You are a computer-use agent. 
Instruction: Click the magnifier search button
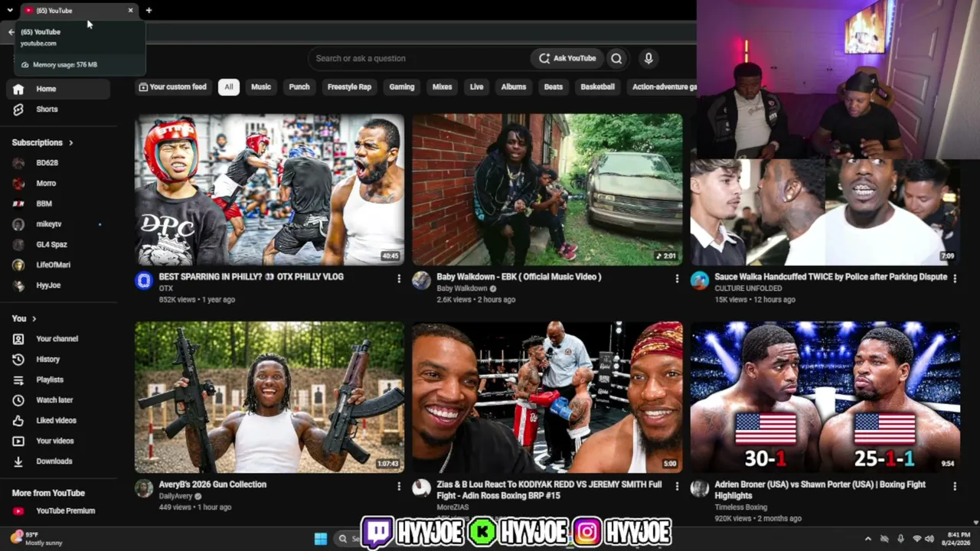616,58
